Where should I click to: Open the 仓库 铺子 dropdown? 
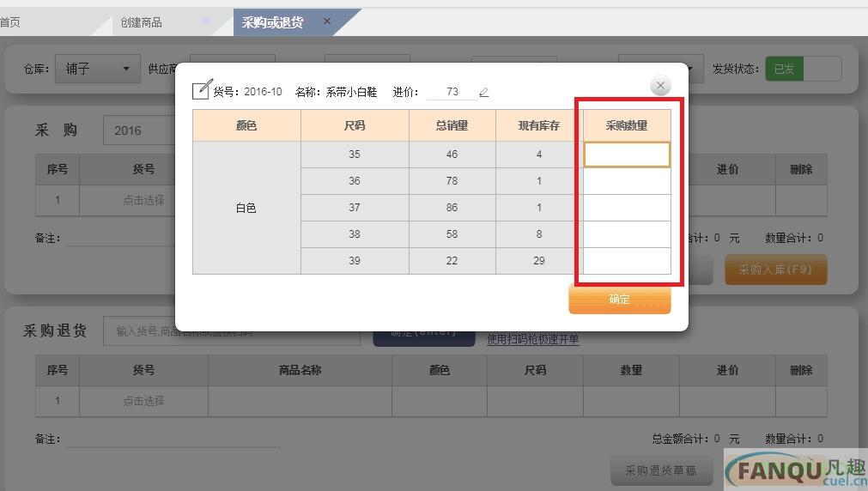coord(98,69)
